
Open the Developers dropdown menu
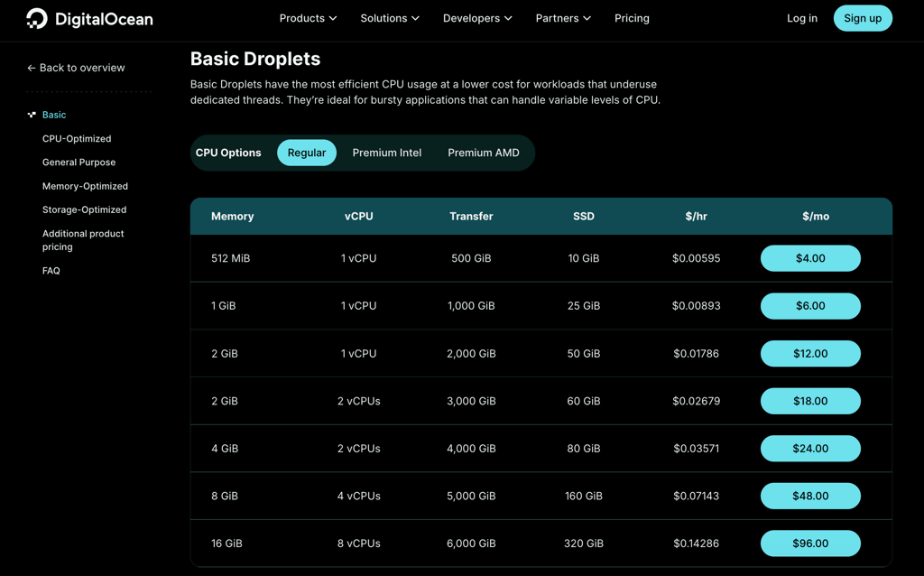(478, 18)
